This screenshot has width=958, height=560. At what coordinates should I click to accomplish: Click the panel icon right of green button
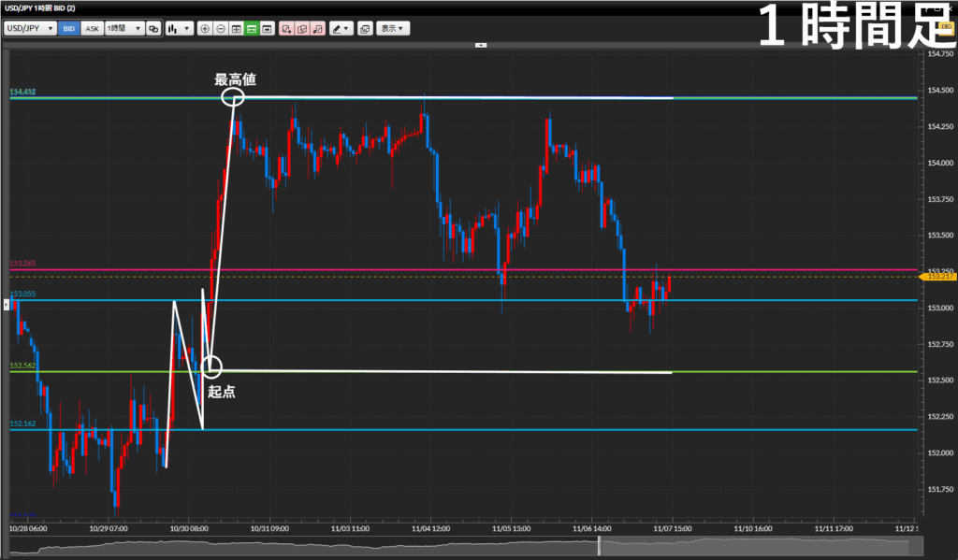[268, 29]
